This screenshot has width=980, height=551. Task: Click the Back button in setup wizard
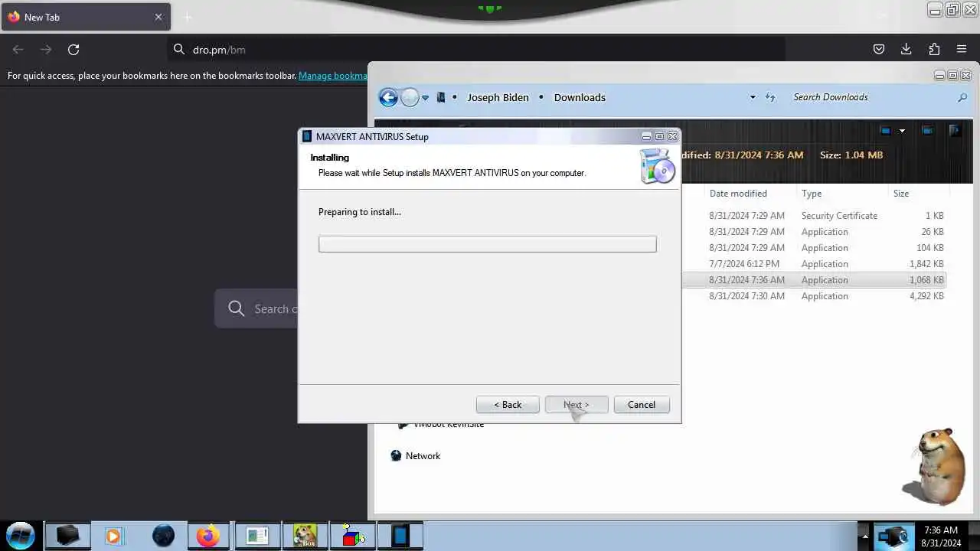508,405
